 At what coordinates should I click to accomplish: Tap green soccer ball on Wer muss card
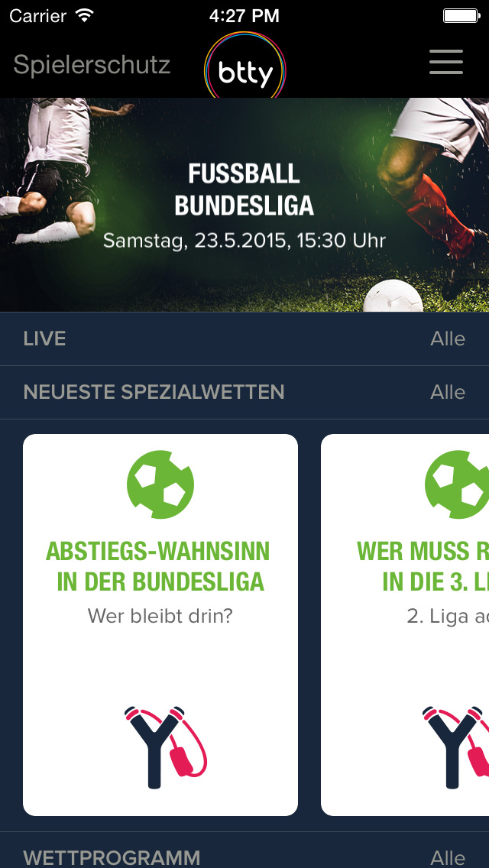(457, 484)
